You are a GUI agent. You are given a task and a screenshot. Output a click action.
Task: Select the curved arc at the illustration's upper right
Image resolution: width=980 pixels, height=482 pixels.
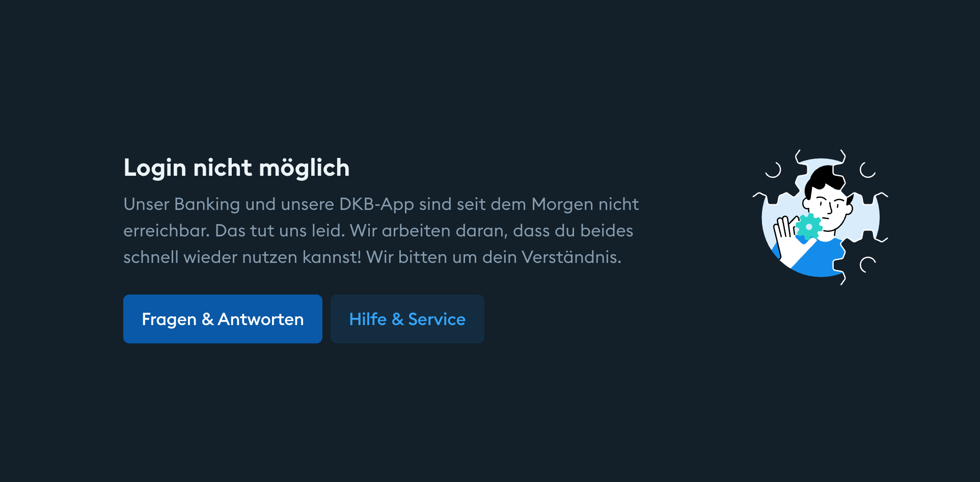click(867, 170)
